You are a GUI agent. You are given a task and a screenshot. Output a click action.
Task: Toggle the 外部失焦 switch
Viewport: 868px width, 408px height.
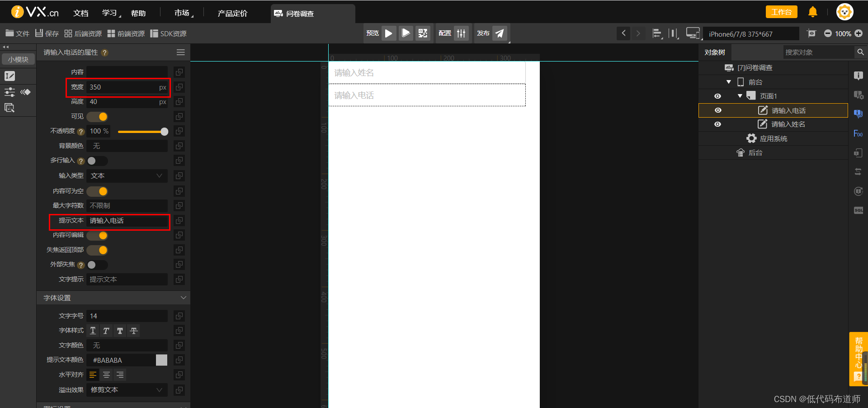pyautogui.click(x=97, y=265)
